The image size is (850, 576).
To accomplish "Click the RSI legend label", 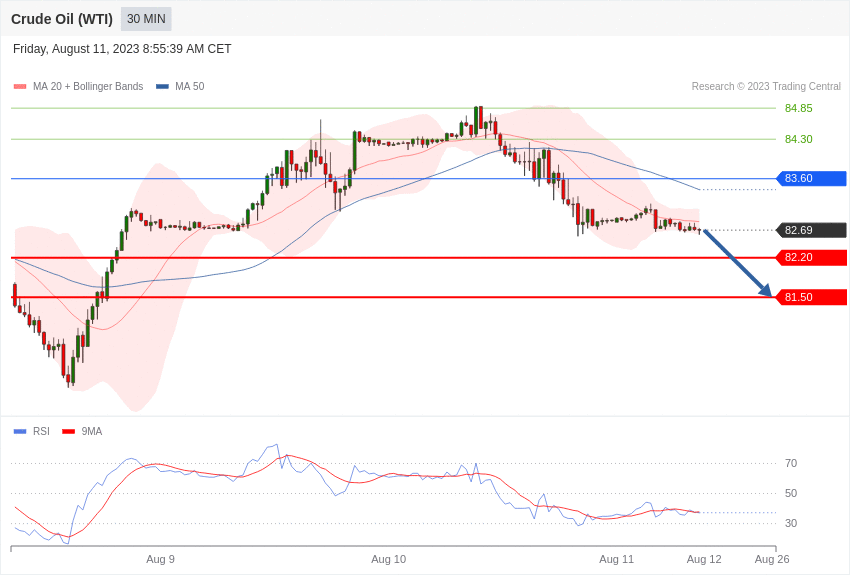I will coord(41,431).
